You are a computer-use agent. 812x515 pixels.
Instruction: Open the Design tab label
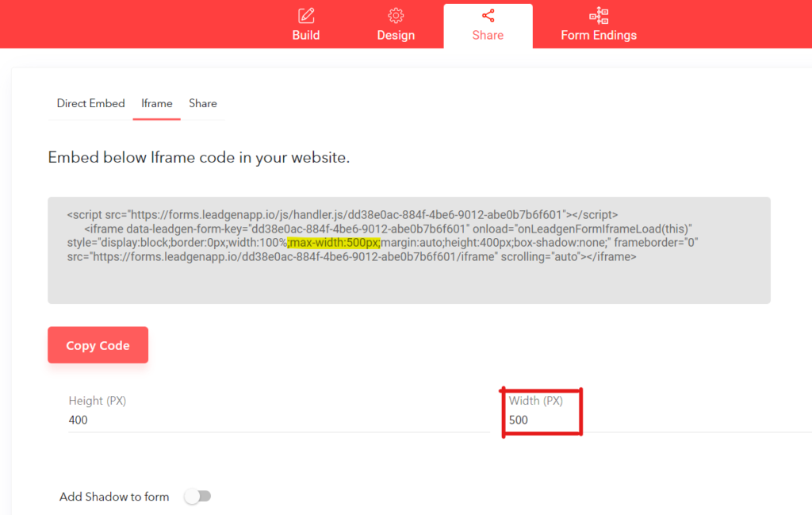(396, 35)
